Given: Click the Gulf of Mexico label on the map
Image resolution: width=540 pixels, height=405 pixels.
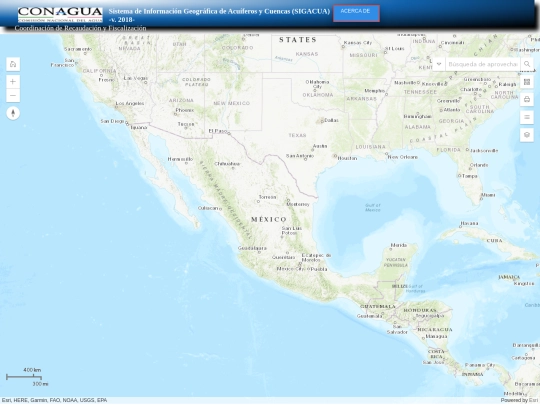Looking at the screenshot, I should coord(373,207).
